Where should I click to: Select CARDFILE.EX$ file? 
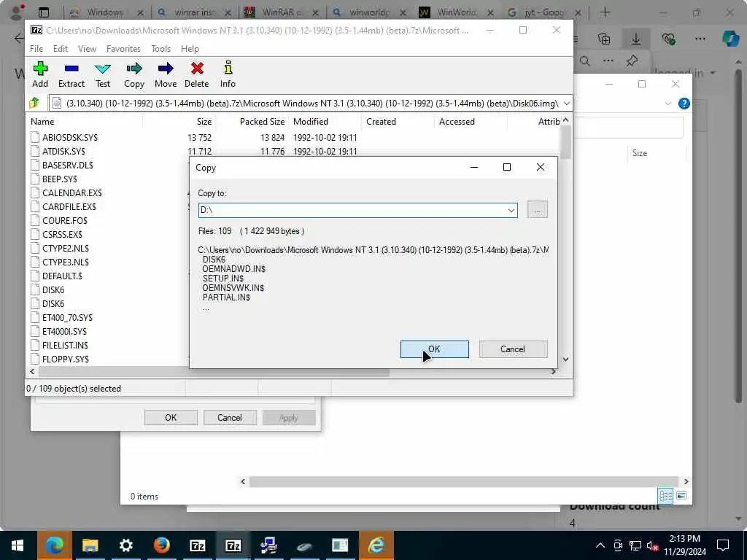coord(69,206)
